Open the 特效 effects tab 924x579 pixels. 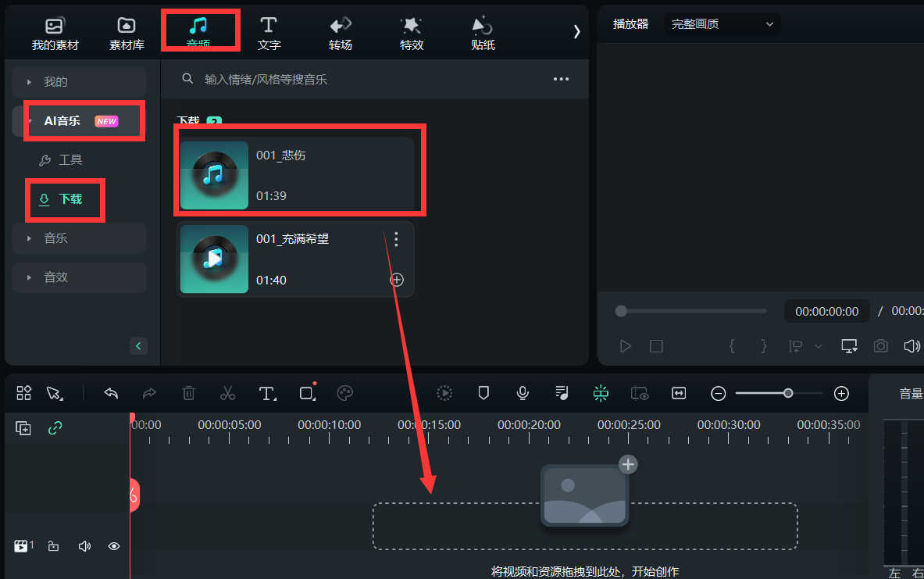412,33
